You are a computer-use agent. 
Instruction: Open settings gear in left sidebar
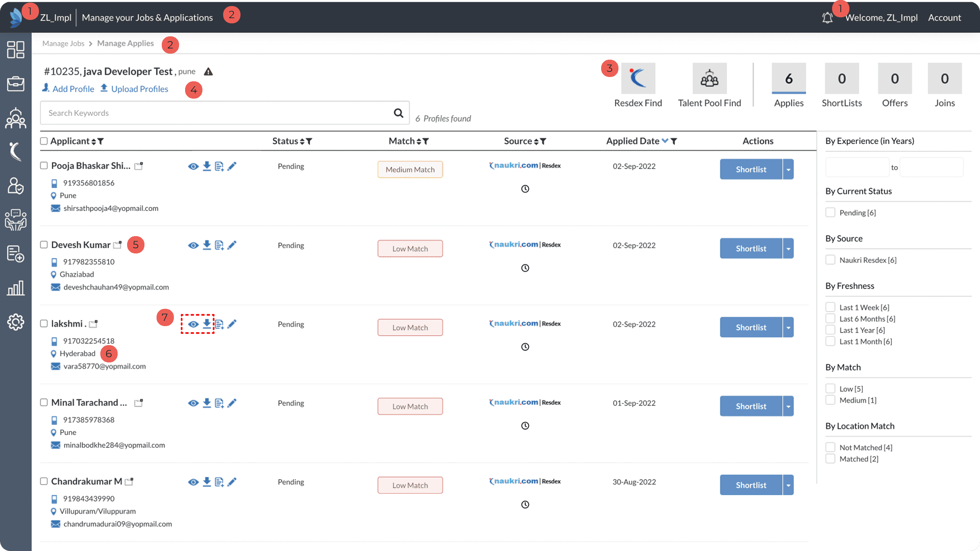(16, 322)
